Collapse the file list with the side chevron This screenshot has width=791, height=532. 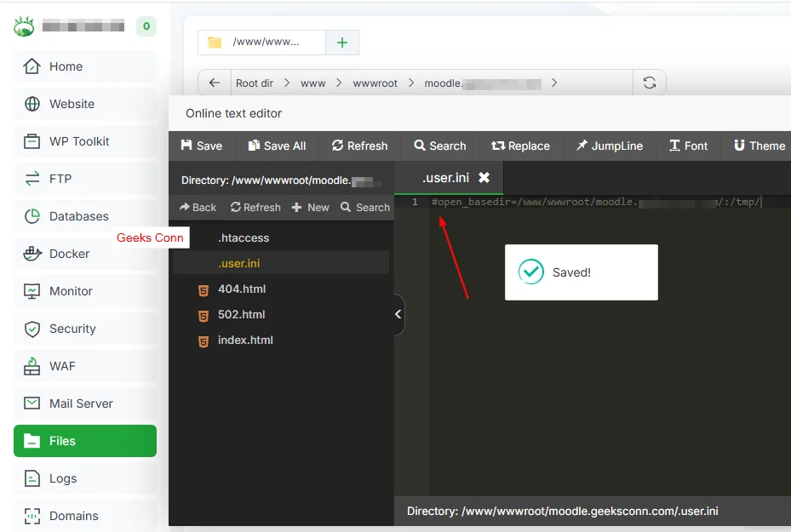click(x=397, y=314)
